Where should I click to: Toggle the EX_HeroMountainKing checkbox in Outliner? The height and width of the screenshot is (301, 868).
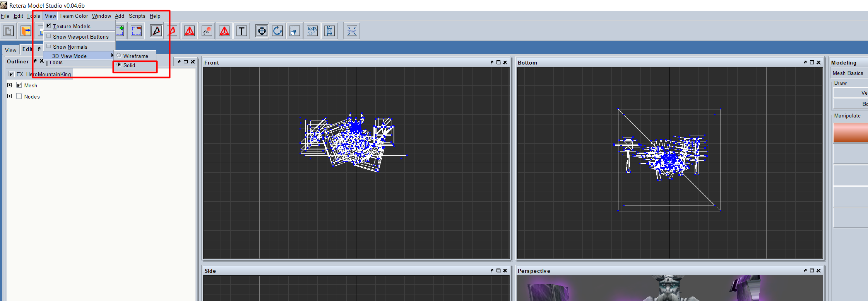pyautogui.click(x=12, y=74)
